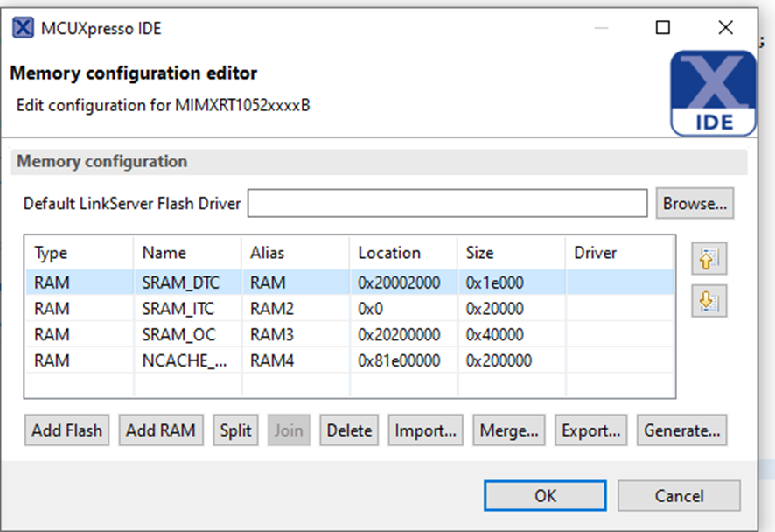
Task: Click the Split button
Action: click(235, 430)
